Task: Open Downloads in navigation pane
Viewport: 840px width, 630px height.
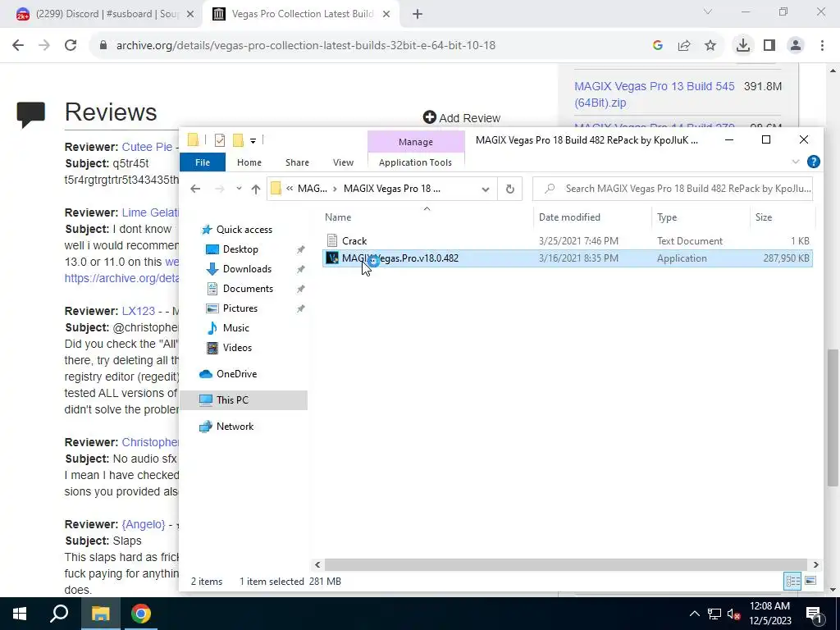Action: (x=247, y=269)
